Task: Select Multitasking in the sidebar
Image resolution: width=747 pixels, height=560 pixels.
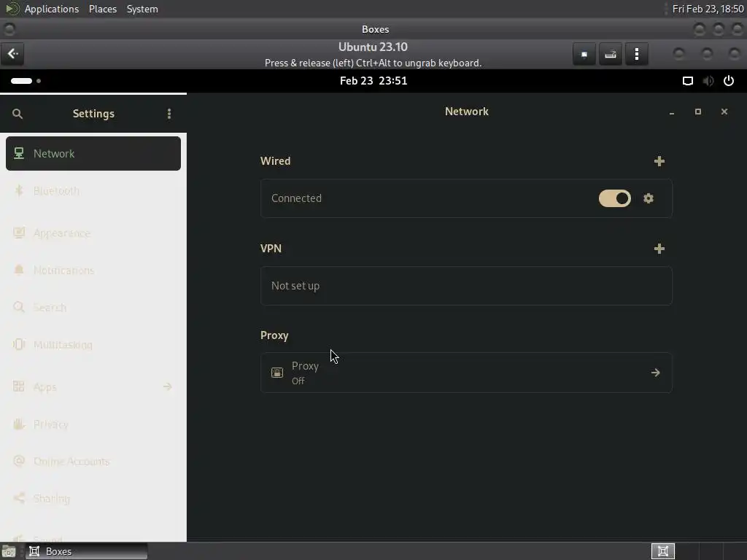Action: coord(93,345)
